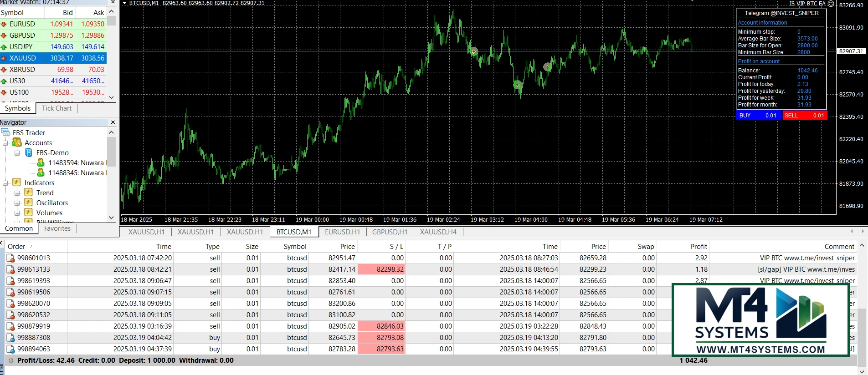The height and width of the screenshot is (375, 868).
Task: Click account 11483594 user icon
Action: (41, 162)
